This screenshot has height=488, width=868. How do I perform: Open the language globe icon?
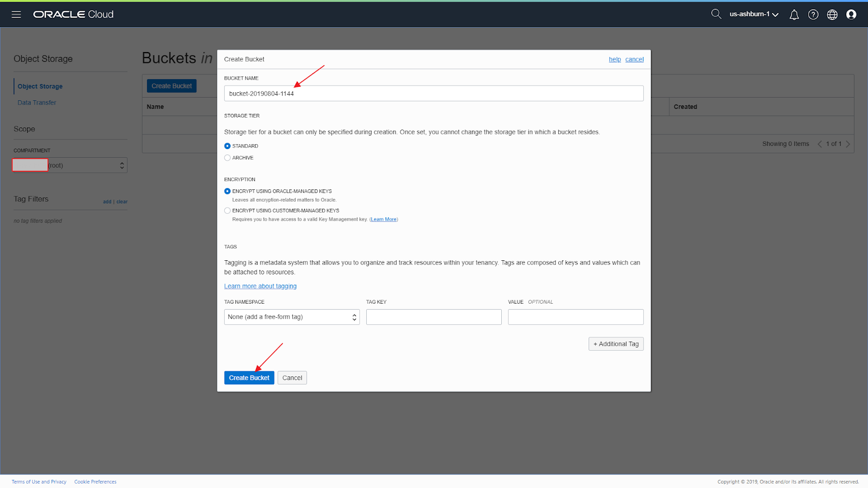[x=832, y=15]
